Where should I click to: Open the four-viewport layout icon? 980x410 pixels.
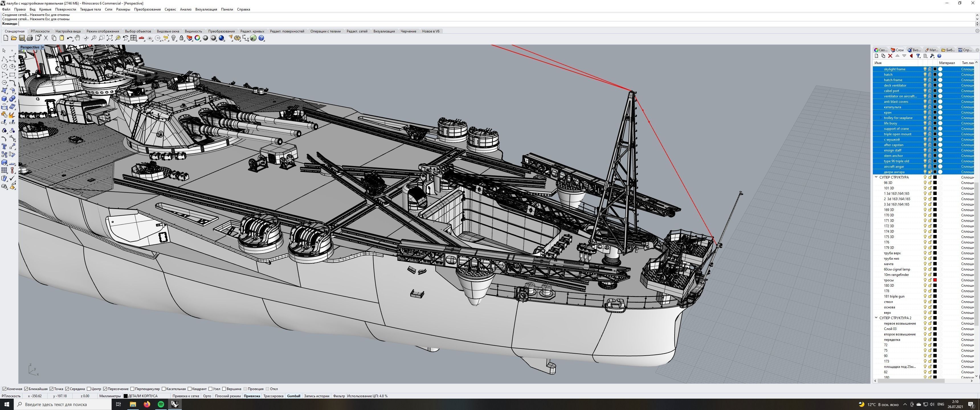pyautogui.click(x=134, y=38)
